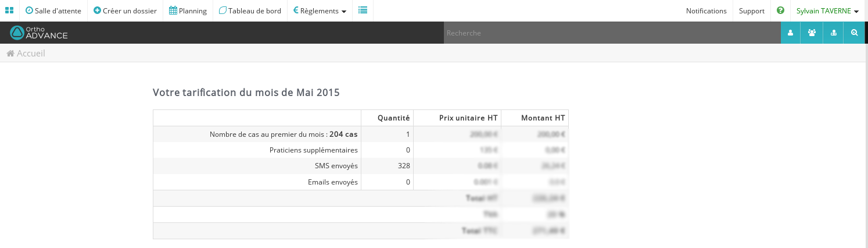Open Notifications
This screenshot has width=868, height=248.
pos(706,10)
